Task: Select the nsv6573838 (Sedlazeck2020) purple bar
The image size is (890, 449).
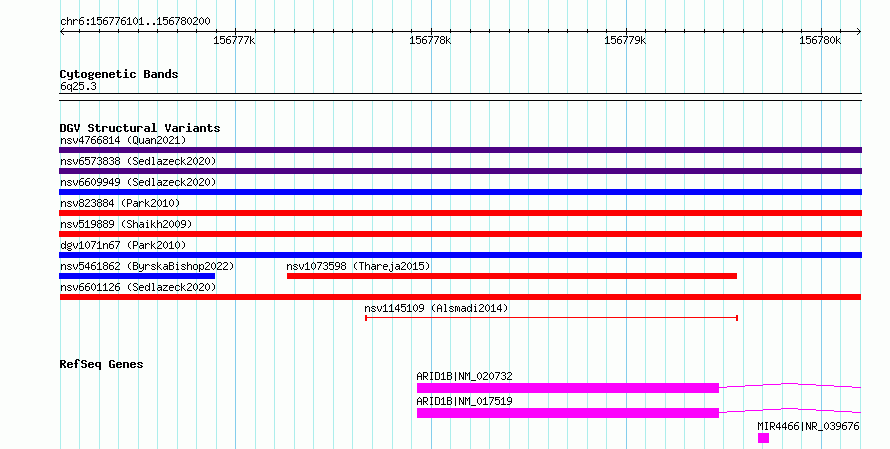Action: [x=460, y=171]
